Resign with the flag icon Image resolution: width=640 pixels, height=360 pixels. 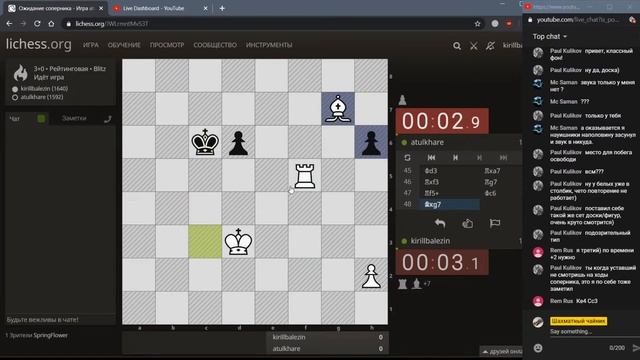point(495,223)
